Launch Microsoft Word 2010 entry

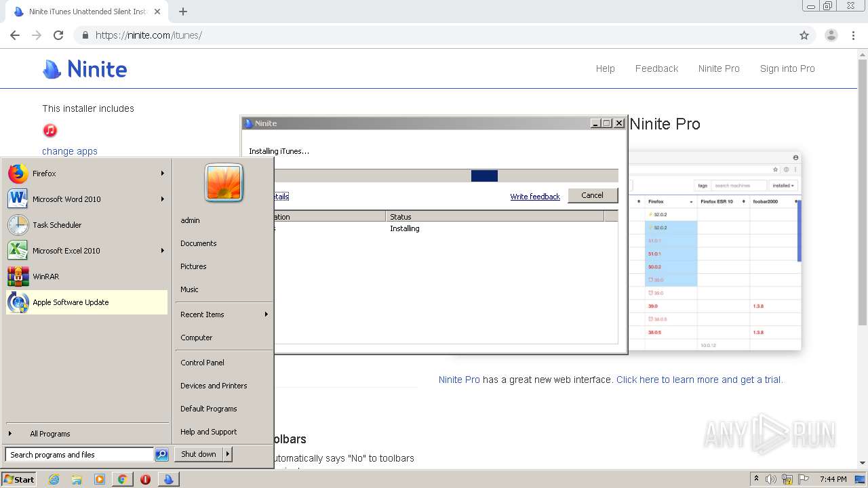point(86,199)
